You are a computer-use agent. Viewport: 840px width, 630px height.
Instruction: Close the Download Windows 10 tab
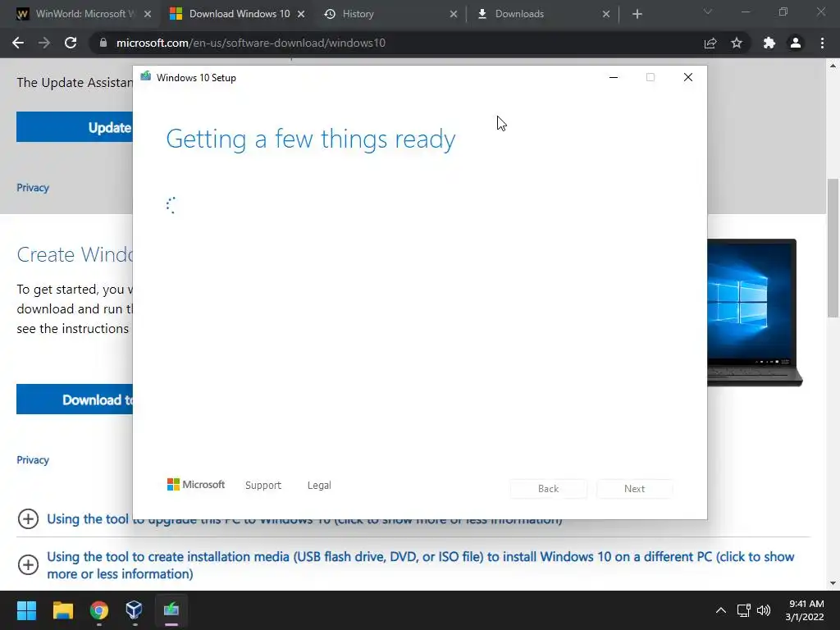point(301,14)
